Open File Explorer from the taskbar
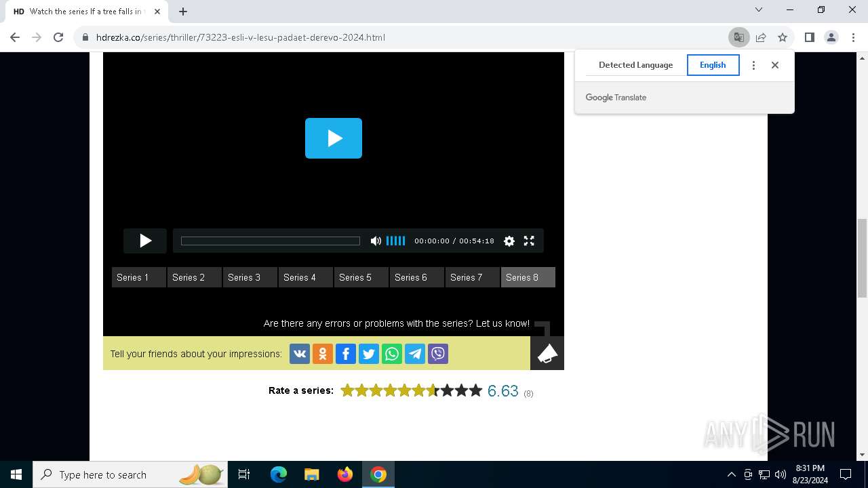This screenshot has width=868, height=488. click(311, 474)
